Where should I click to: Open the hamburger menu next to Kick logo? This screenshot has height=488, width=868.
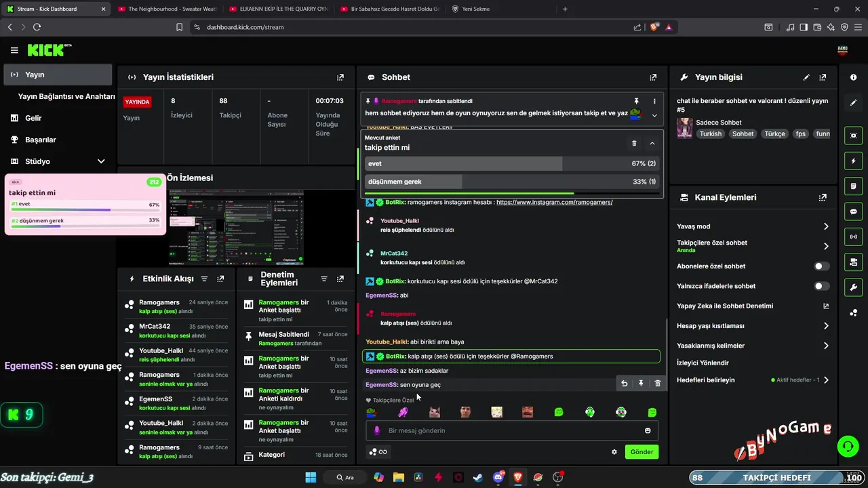[x=14, y=50]
